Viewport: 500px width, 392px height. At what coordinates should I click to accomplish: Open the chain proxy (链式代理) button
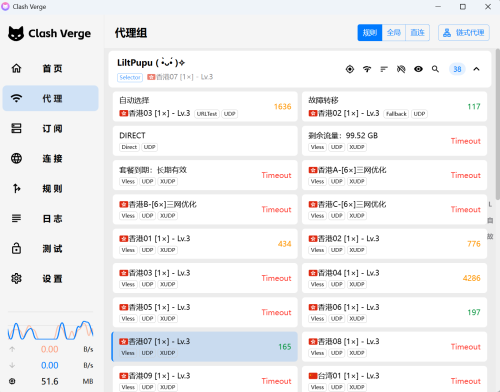[x=464, y=33]
